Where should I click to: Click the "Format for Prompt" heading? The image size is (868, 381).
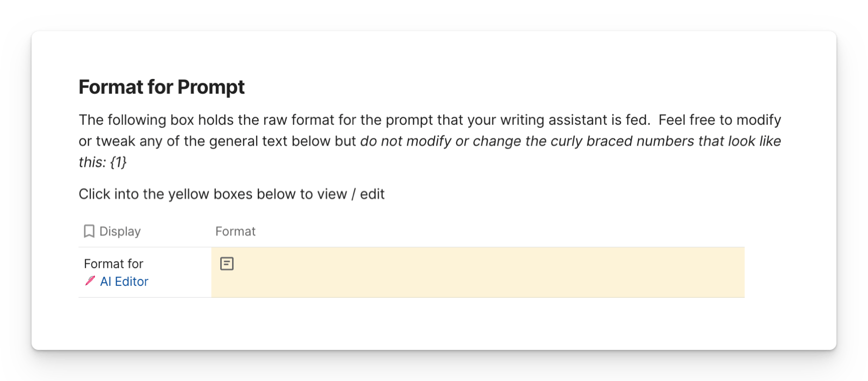coord(161,87)
